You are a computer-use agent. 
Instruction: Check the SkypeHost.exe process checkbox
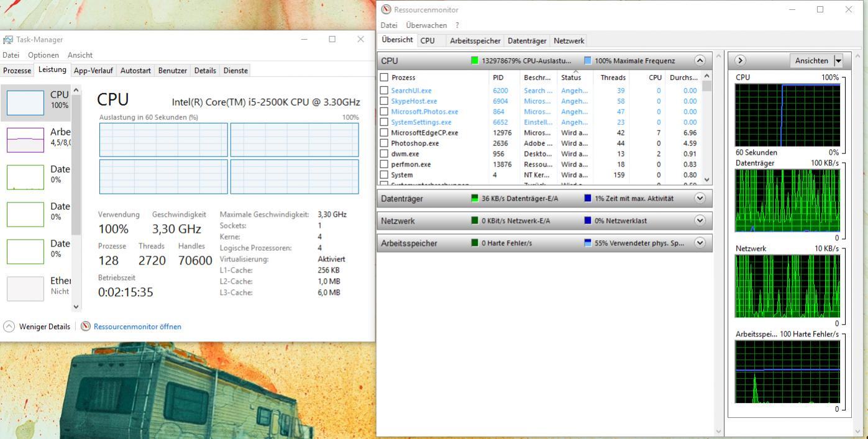(x=384, y=101)
